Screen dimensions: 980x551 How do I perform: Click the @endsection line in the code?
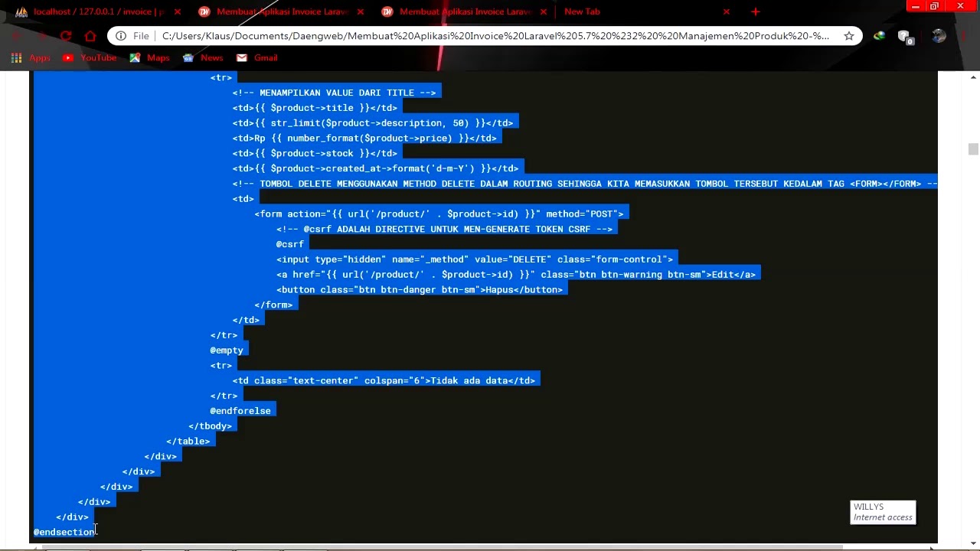(x=64, y=532)
